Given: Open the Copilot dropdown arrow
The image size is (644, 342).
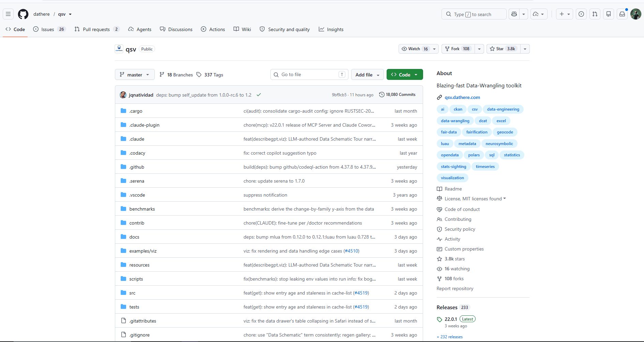Looking at the screenshot, I should point(524,14).
